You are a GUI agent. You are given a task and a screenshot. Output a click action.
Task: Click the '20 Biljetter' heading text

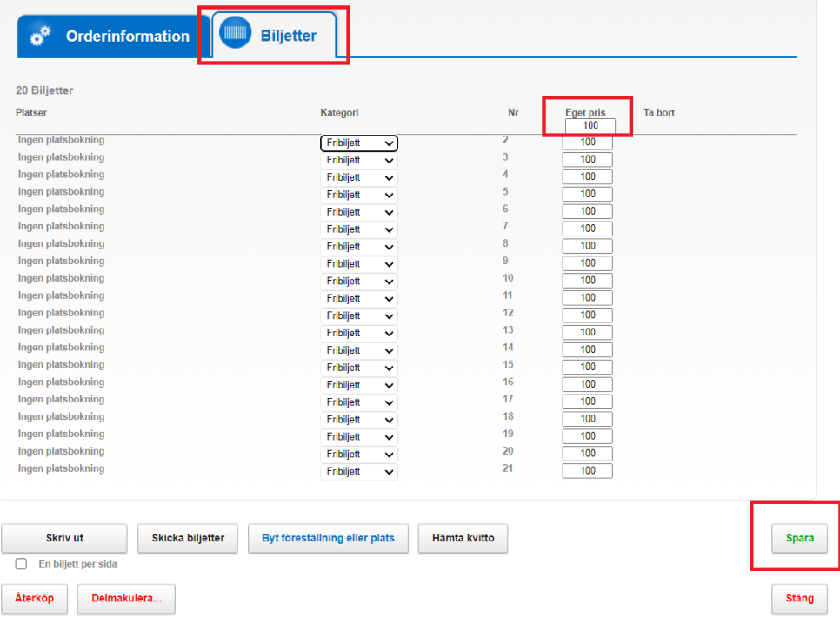tap(44, 90)
